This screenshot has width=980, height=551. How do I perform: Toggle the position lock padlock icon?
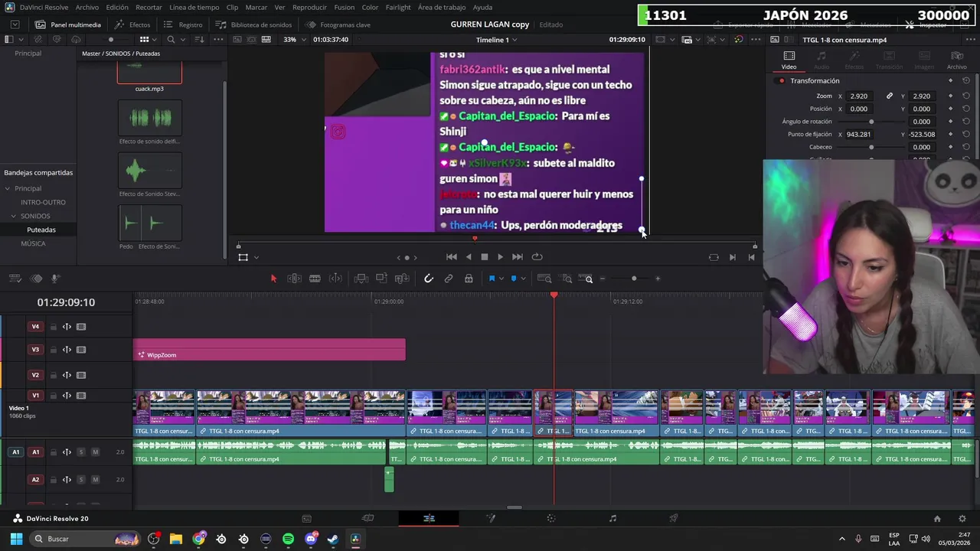(x=469, y=279)
